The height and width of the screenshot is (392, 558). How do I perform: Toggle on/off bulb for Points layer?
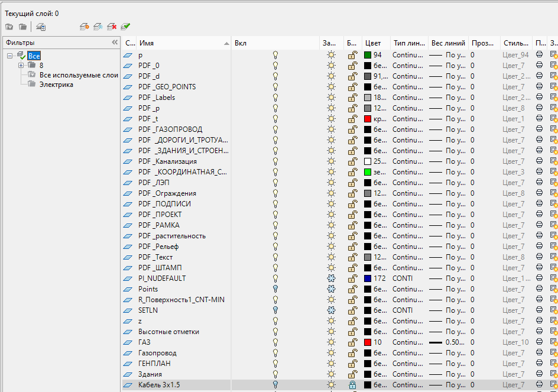(275, 289)
